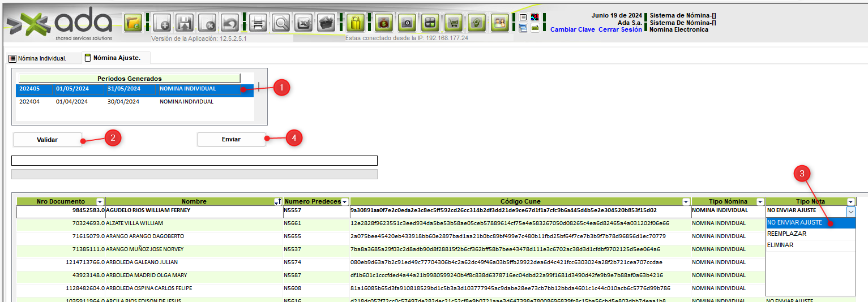Viewport: 868px width, 302px height.
Task: Click the save floppy disk icon
Action: click(183, 23)
